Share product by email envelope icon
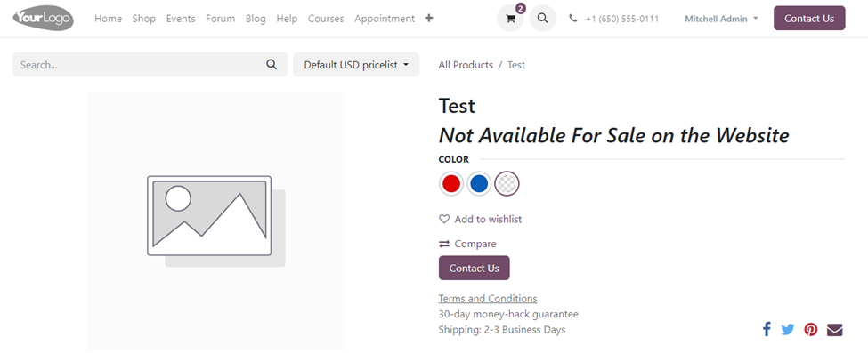Screen dimensions: 868x353 (835, 330)
